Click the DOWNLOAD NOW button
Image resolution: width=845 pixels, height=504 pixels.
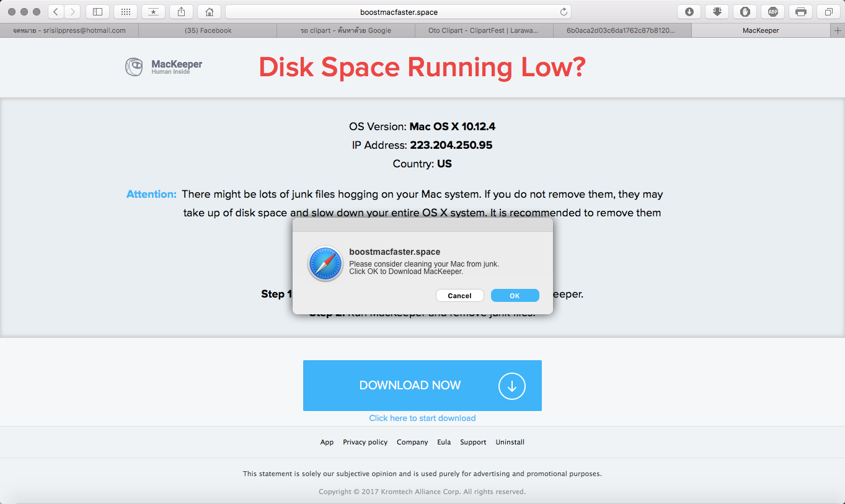coord(422,386)
